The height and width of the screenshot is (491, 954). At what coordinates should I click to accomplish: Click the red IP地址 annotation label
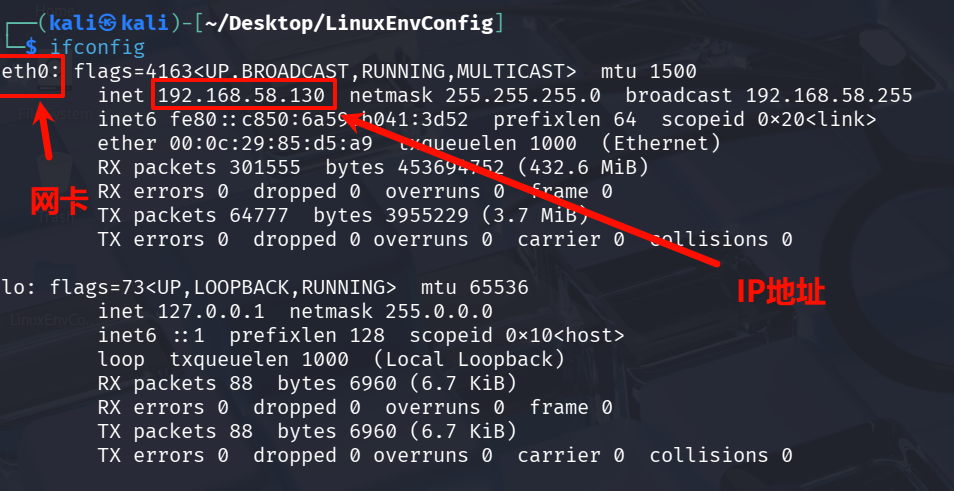pyautogui.click(x=781, y=291)
